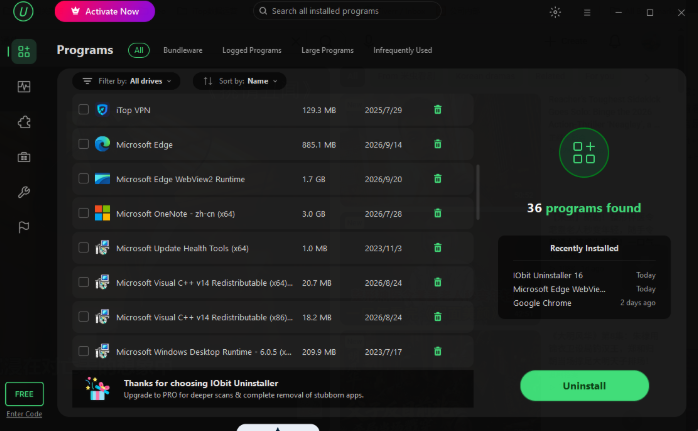
Task: Select Microsoft Update Health Tools checkbox
Action: (x=83, y=248)
